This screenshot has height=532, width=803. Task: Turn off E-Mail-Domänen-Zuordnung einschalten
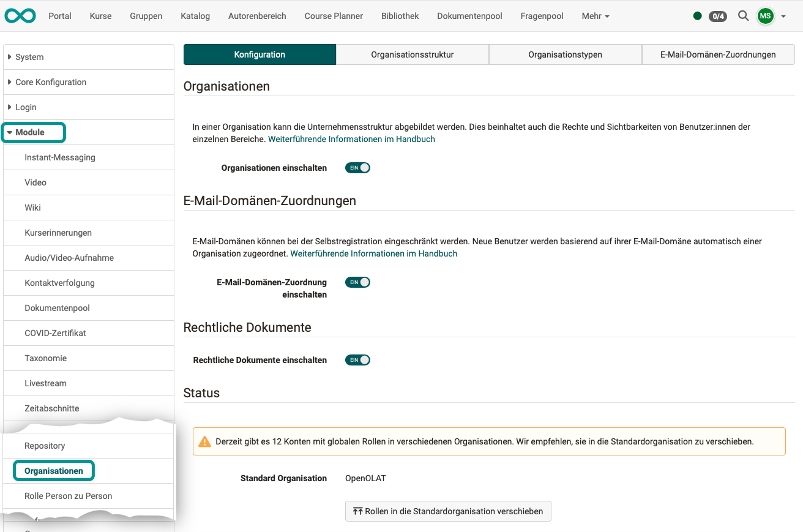tap(357, 282)
